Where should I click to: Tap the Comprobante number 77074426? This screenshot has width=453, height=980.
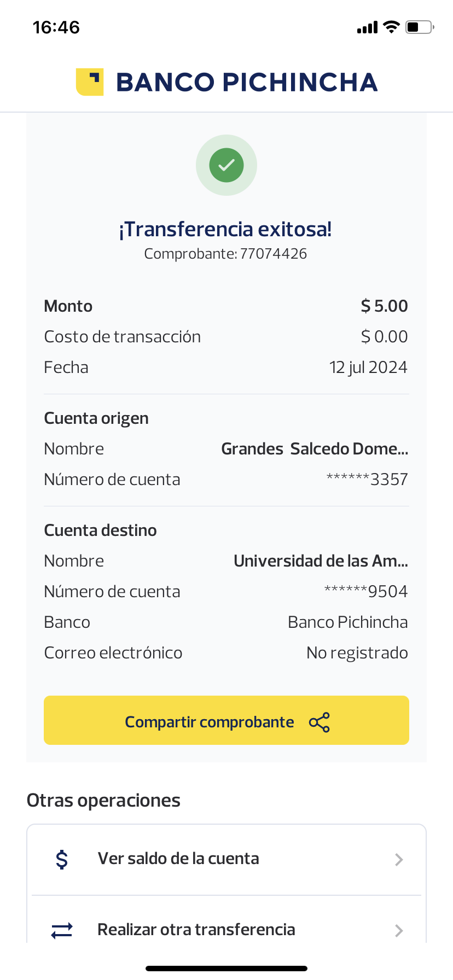pos(273,254)
